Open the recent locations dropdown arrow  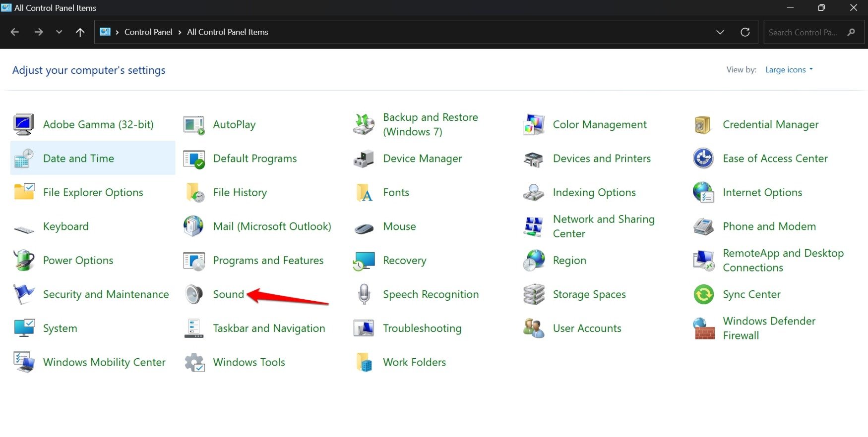tap(59, 32)
